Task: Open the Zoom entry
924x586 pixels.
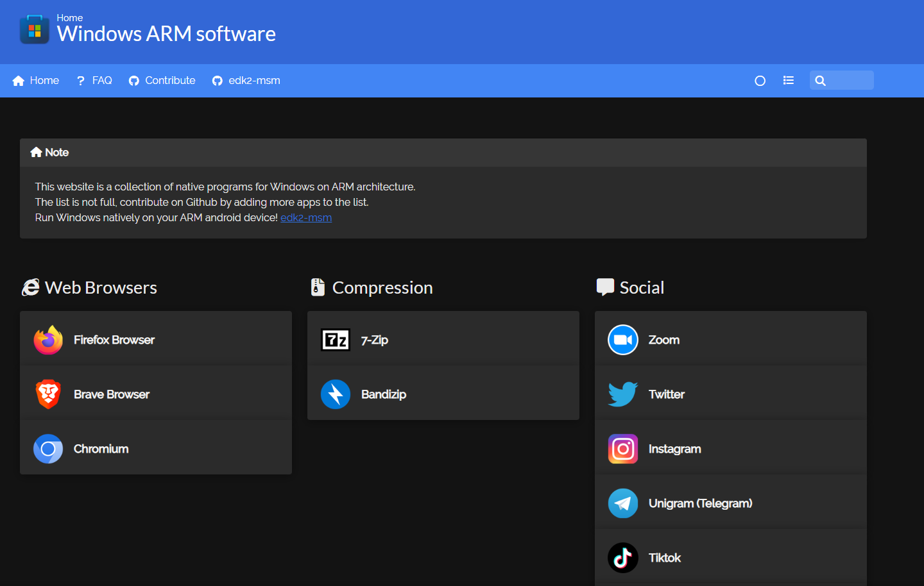Action: 731,340
